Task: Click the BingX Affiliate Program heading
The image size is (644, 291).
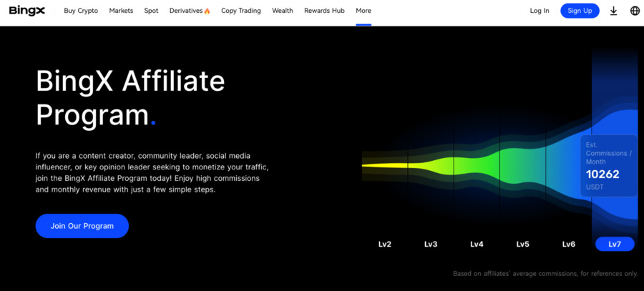Action: pyautogui.click(x=131, y=99)
